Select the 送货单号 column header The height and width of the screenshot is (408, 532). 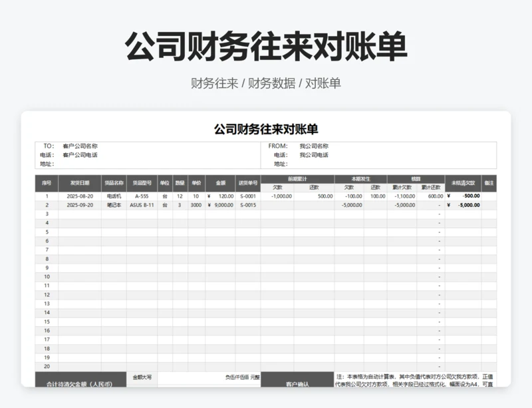248,183
